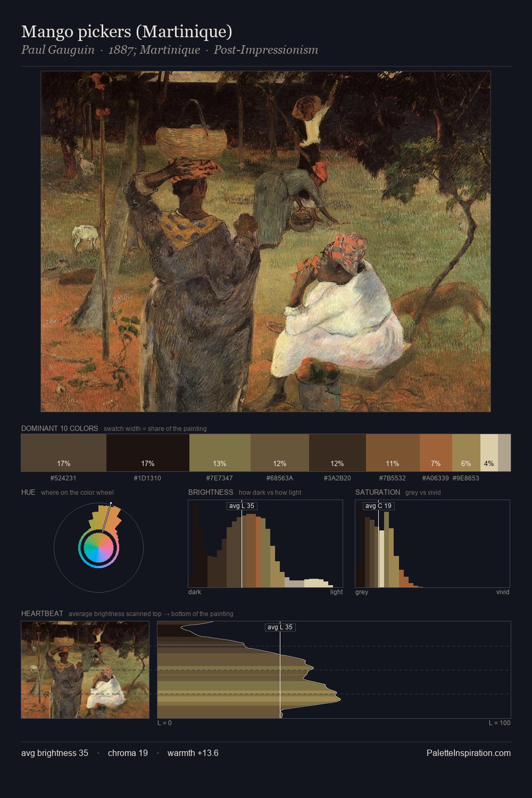This screenshot has height=798, width=532.
Task: Click the artist name "Paul Gauguin"
Action: click(57, 50)
